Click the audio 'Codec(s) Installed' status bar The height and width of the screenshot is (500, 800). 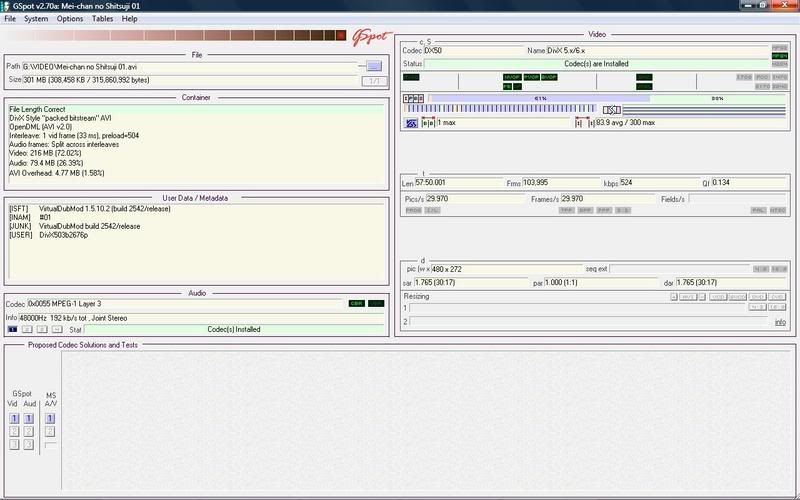point(234,330)
